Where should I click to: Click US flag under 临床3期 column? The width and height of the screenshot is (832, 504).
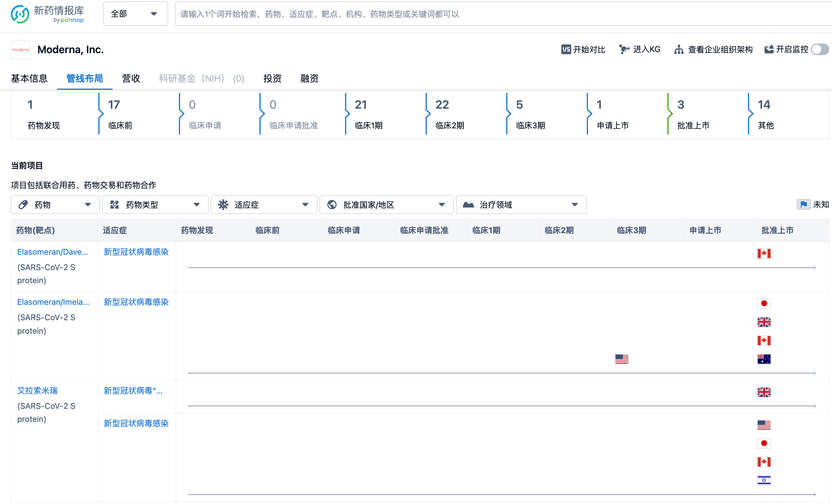[622, 359]
